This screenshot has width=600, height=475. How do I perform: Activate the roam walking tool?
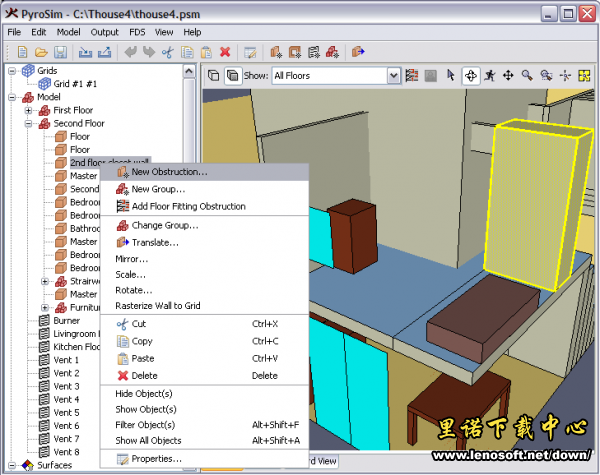click(489, 75)
